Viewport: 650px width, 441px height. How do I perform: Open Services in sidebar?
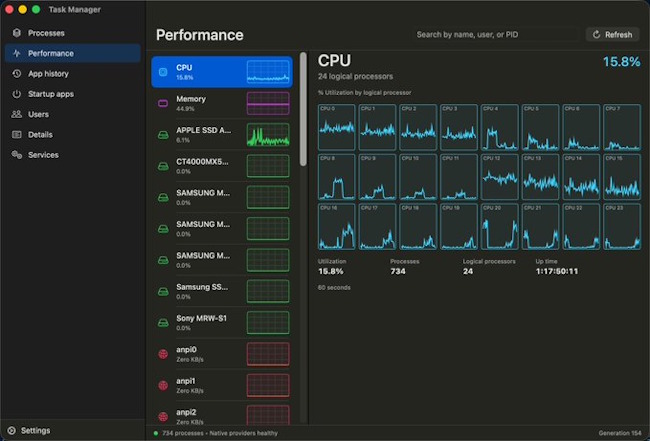click(x=73, y=155)
